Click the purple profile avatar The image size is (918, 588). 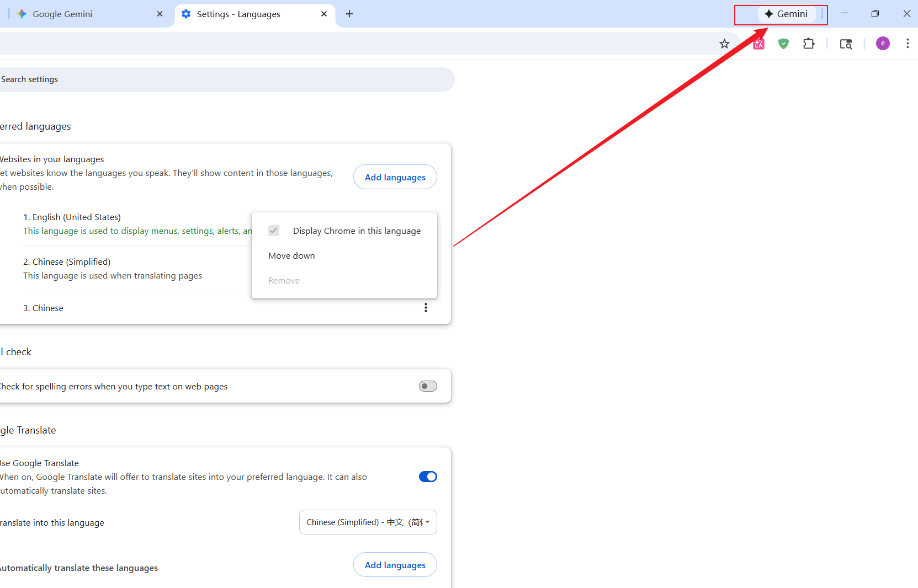pyautogui.click(x=883, y=43)
